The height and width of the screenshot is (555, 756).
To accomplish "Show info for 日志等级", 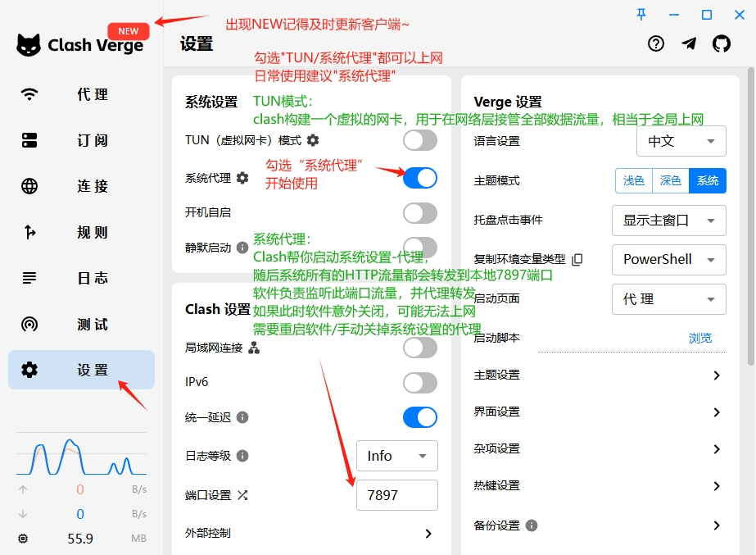I will tap(242, 456).
